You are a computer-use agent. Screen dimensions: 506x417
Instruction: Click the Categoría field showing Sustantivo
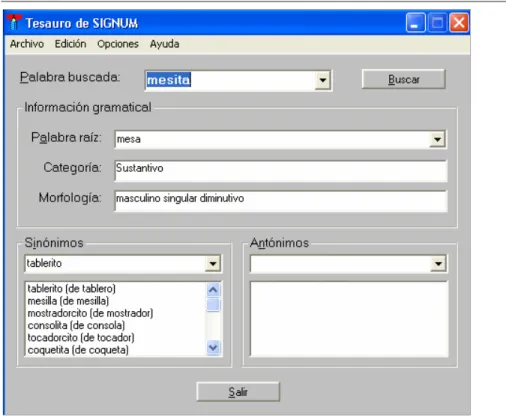click(x=280, y=171)
